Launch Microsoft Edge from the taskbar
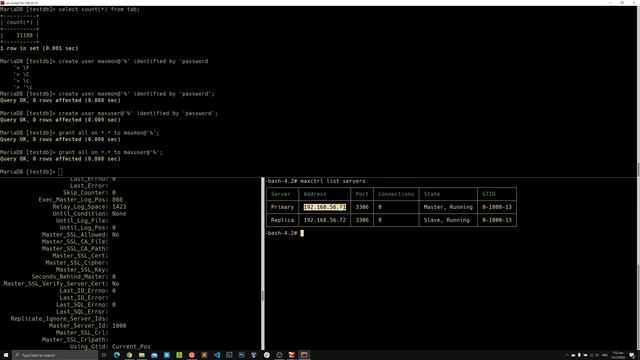The width and height of the screenshot is (640, 360). tap(117, 355)
